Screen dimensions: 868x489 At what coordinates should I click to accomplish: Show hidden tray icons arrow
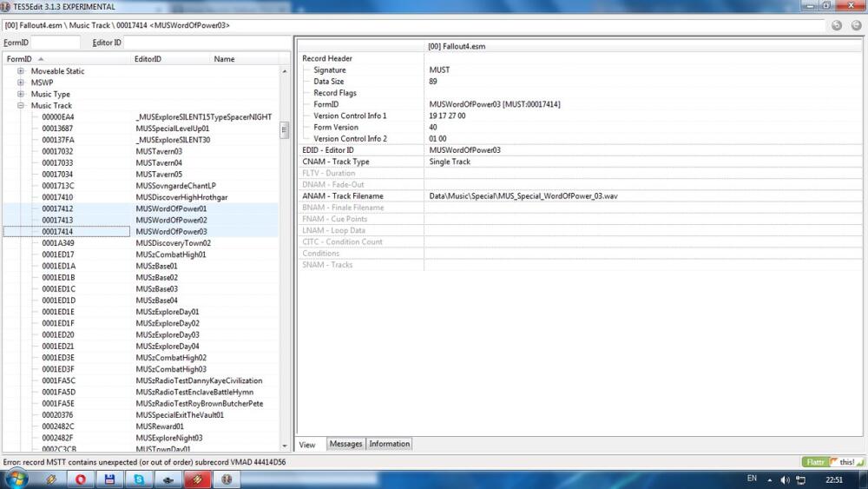click(x=769, y=479)
